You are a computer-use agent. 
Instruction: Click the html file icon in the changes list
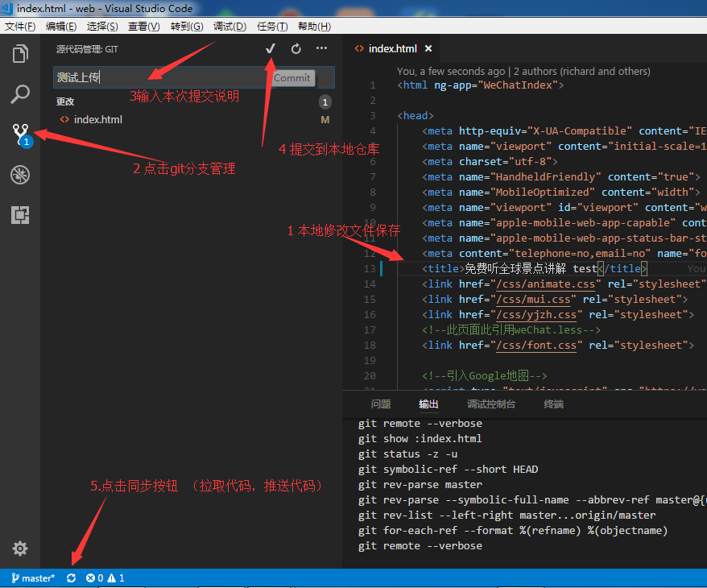65,119
